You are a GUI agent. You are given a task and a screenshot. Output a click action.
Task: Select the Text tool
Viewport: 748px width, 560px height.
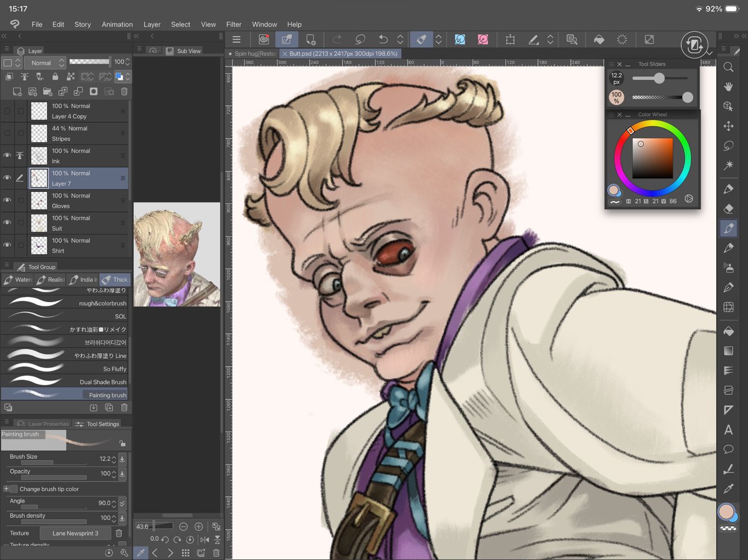coord(728,430)
